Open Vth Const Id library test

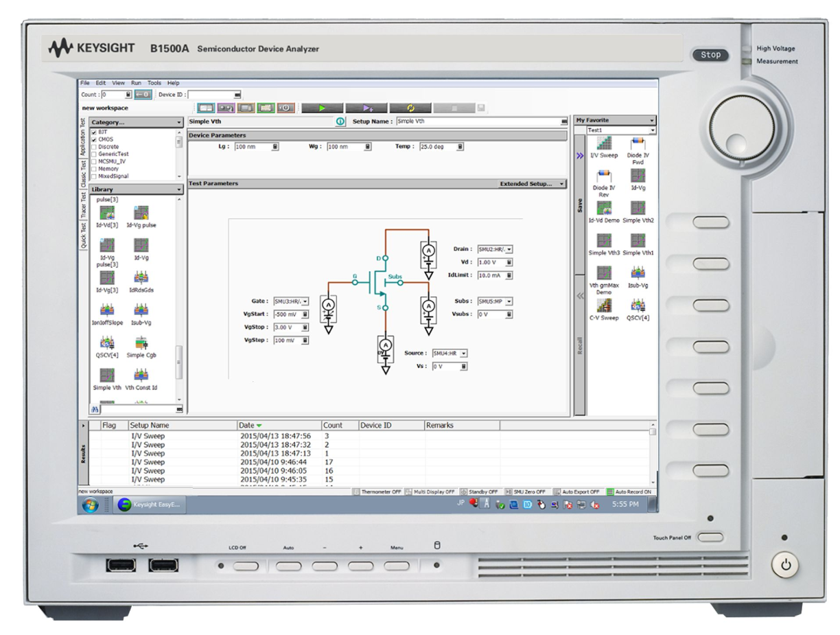click(x=141, y=379)
